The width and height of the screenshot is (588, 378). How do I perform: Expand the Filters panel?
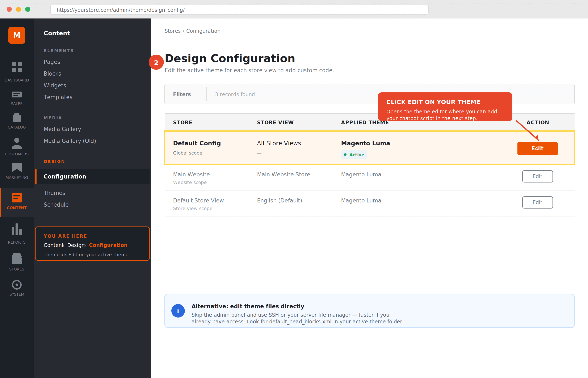(182, 94)
